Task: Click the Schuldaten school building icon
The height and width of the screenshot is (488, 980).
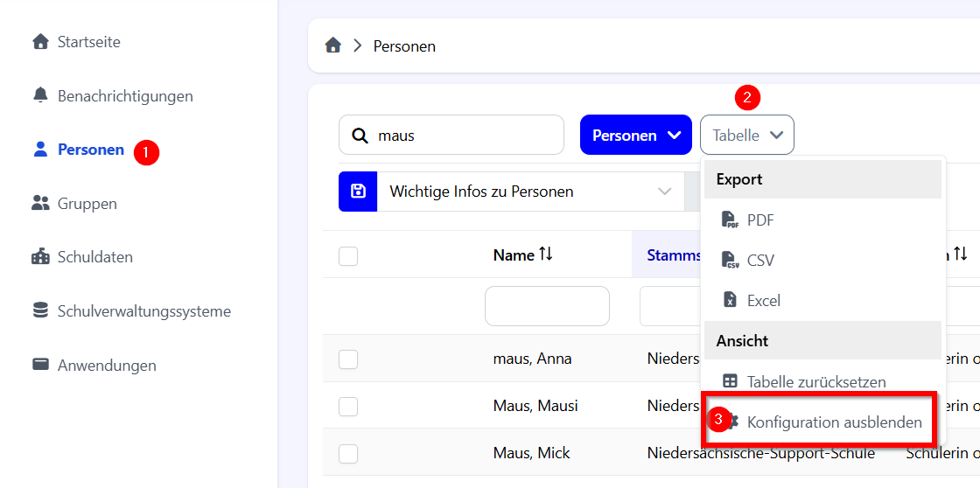Action: coord(40,257)
